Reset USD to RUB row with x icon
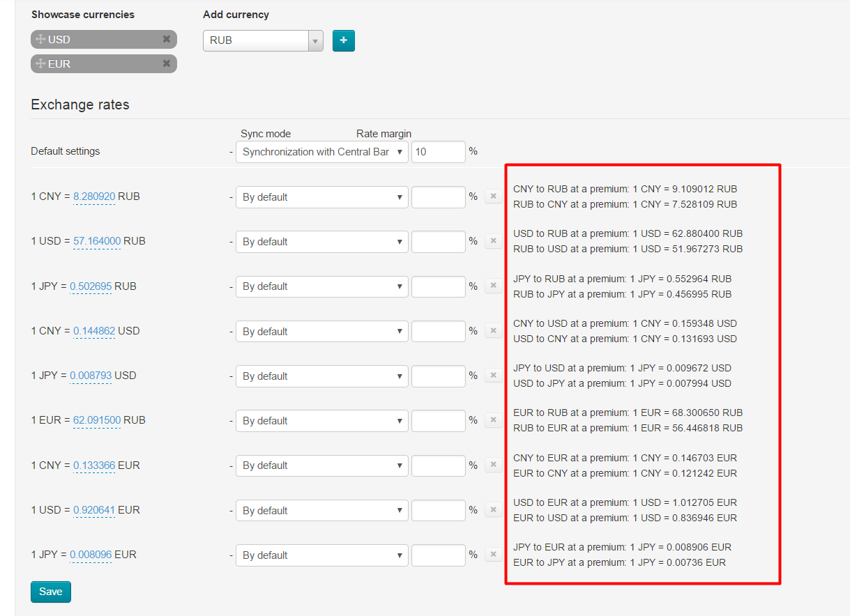The height and width of the screenshot is (616, 850). (x=493, y=241)
